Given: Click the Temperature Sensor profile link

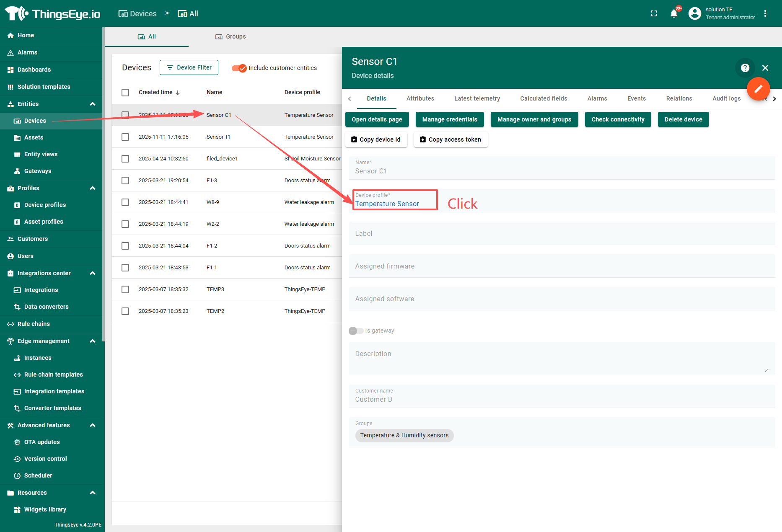Looking at the screenshot, I should point(387,204).
